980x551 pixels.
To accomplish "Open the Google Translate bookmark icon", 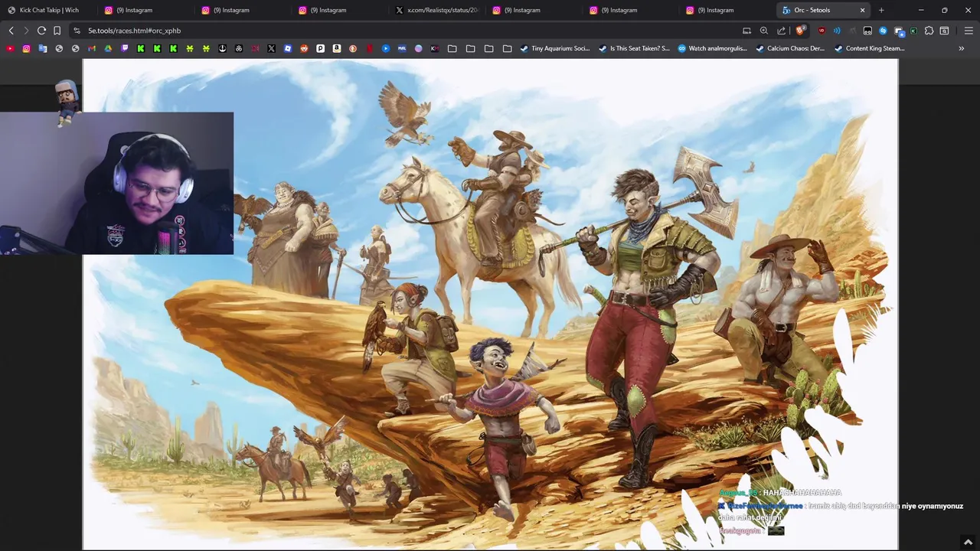I will tap(43, 48).
